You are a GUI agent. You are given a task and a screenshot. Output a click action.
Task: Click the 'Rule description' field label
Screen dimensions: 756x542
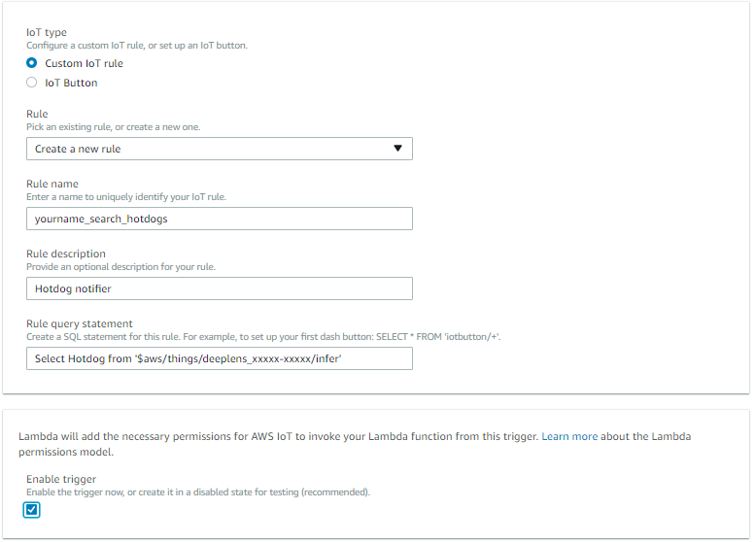click(66, 254)
